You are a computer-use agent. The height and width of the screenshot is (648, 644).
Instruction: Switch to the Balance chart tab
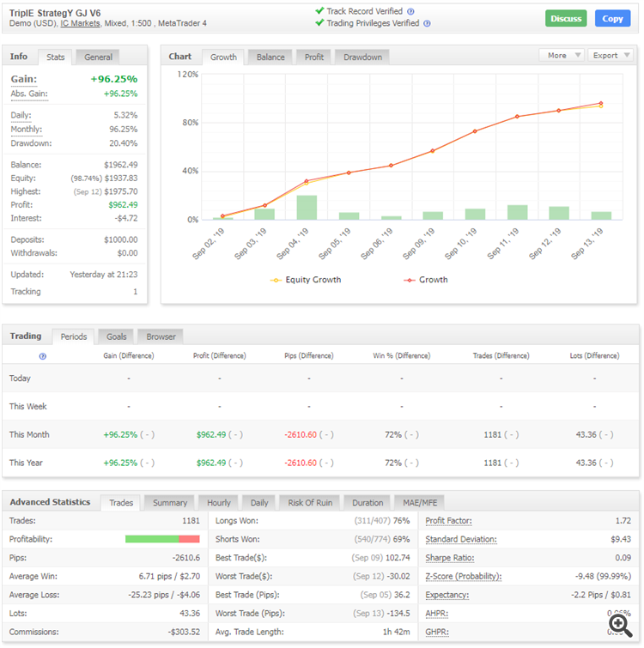coord(270,57)
